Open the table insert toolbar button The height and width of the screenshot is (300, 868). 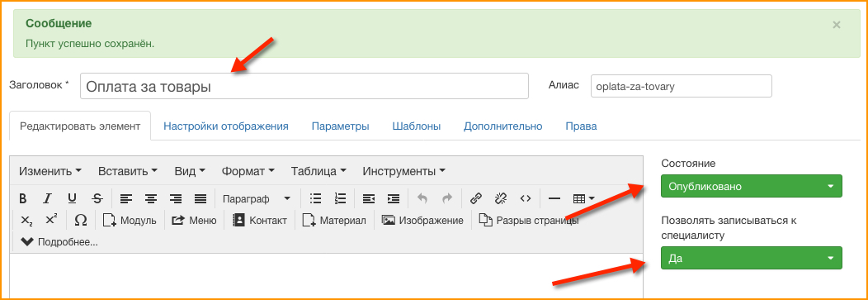click(x=583, y=198)
